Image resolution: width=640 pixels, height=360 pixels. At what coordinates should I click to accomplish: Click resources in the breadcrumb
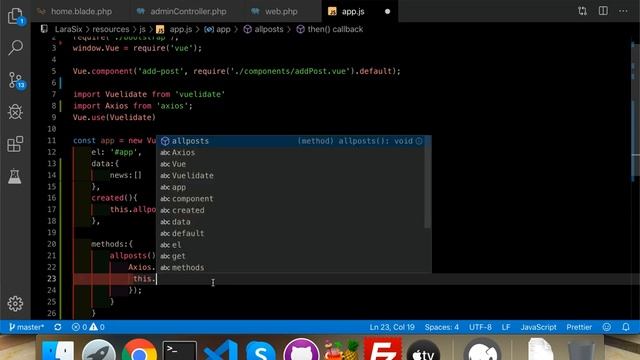(111, 29)
